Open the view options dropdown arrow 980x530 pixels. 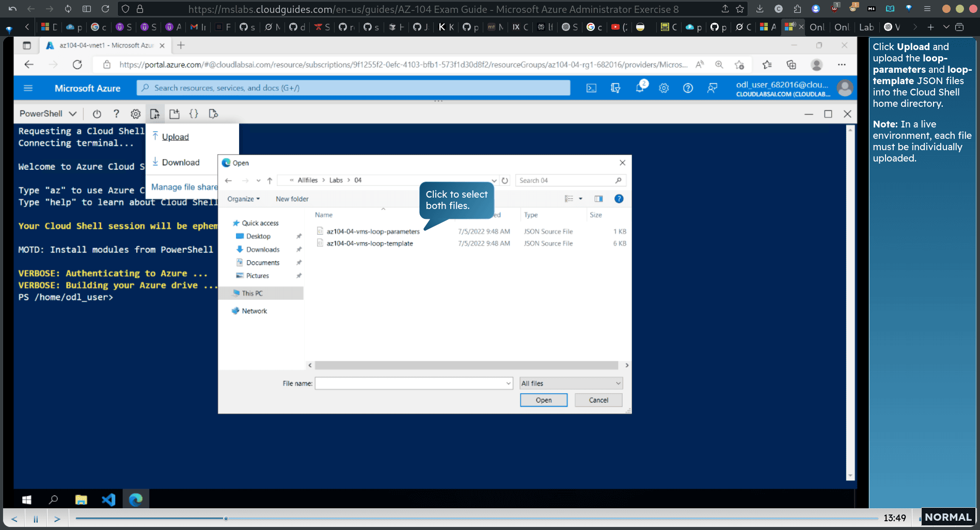pos(580,199)
